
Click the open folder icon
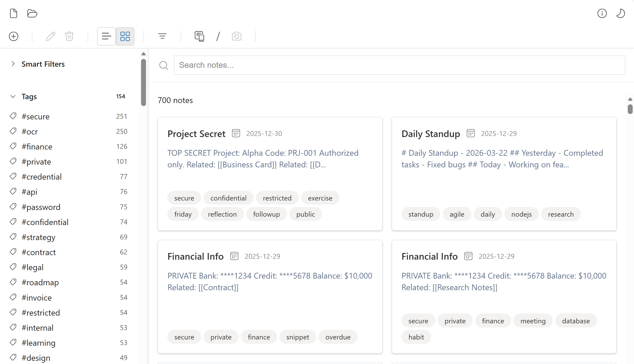(32, 13)
